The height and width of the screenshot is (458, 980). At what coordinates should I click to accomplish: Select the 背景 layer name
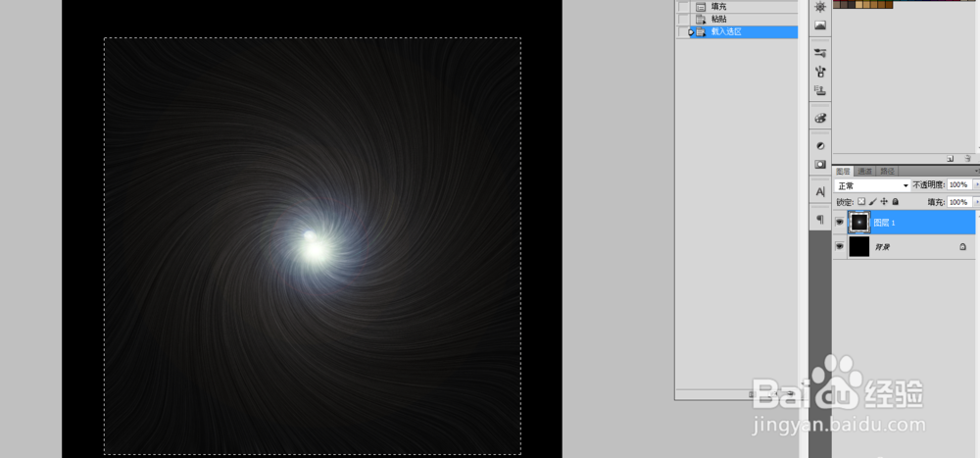(881, 248)
